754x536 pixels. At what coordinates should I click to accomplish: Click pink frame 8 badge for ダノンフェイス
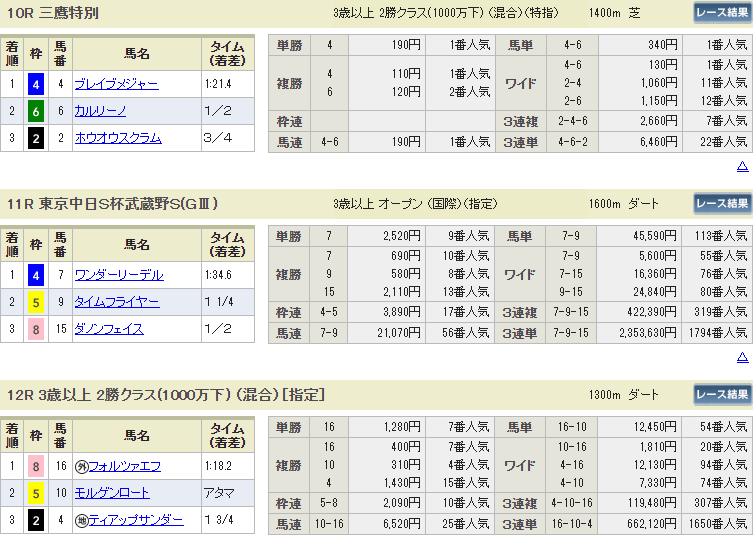click(36, 330)
